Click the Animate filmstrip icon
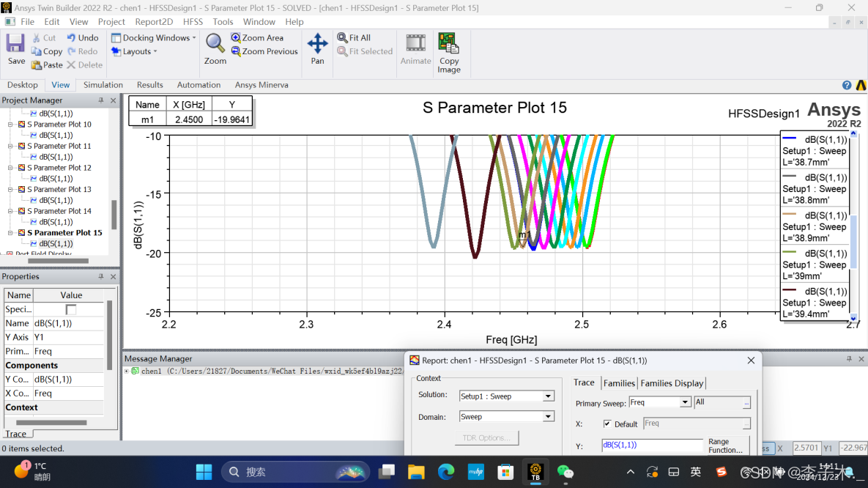868x488 pixels. pos(416,43)
